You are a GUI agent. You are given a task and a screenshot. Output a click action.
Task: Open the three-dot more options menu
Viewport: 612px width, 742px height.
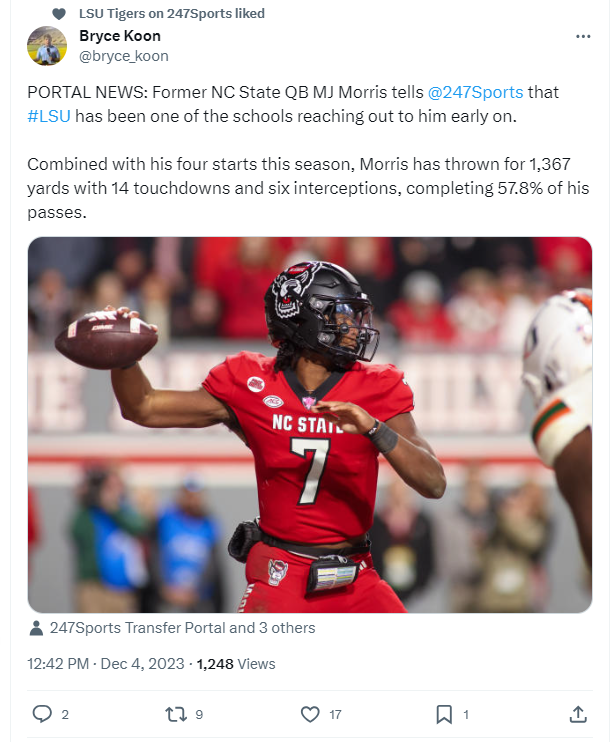coord(583,36)
